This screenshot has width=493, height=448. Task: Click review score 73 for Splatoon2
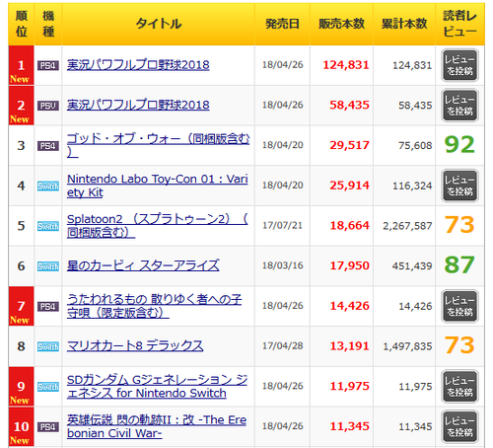[x=459, y=225]
